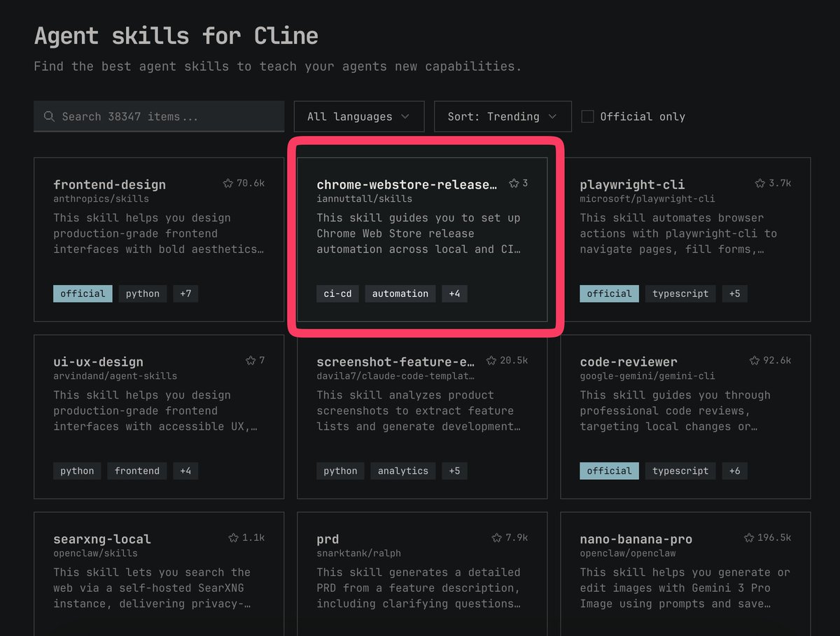This screenshot has height=636, width=840.
Task: Click official tag on code-reviewer card
Action: tap(609, 471)
